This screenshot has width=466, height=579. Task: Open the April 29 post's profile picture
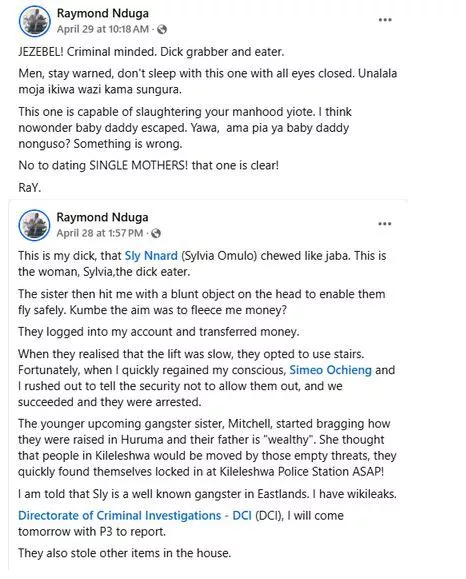coord(34,21)
